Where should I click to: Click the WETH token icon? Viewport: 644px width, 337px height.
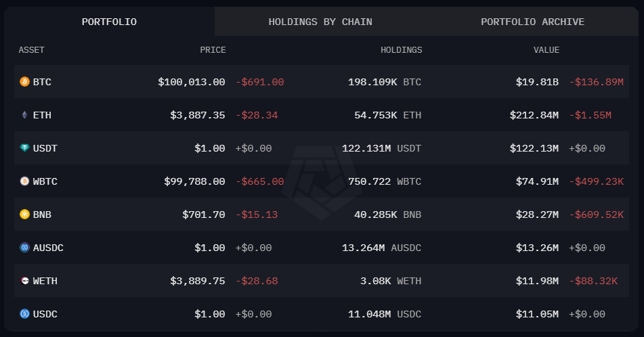tap(24, 281)
